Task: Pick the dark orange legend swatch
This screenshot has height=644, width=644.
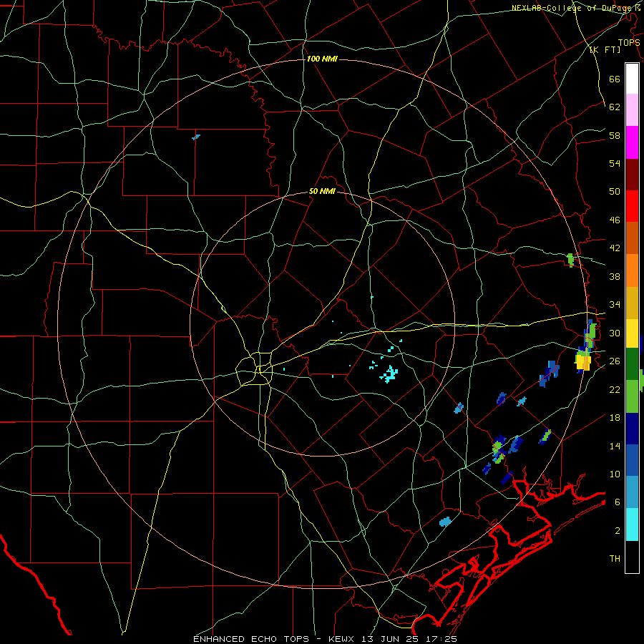Action: (x=632, y=238)
